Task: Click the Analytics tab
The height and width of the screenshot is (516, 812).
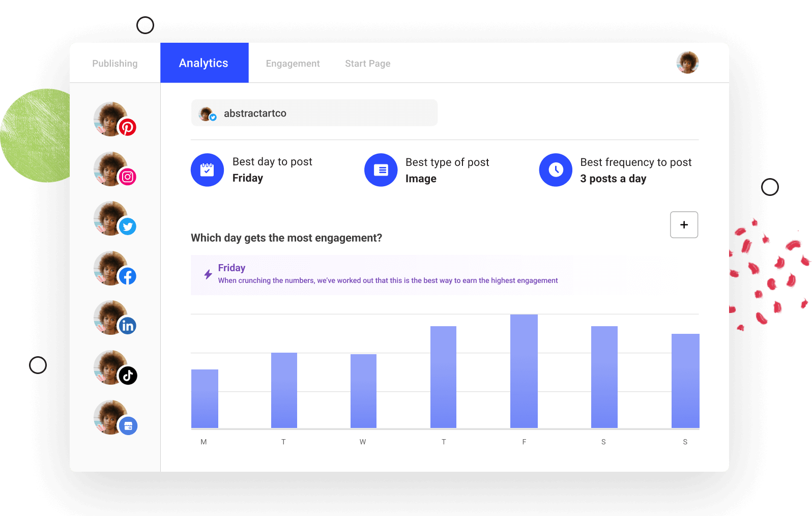Action: tap(204, 63)
